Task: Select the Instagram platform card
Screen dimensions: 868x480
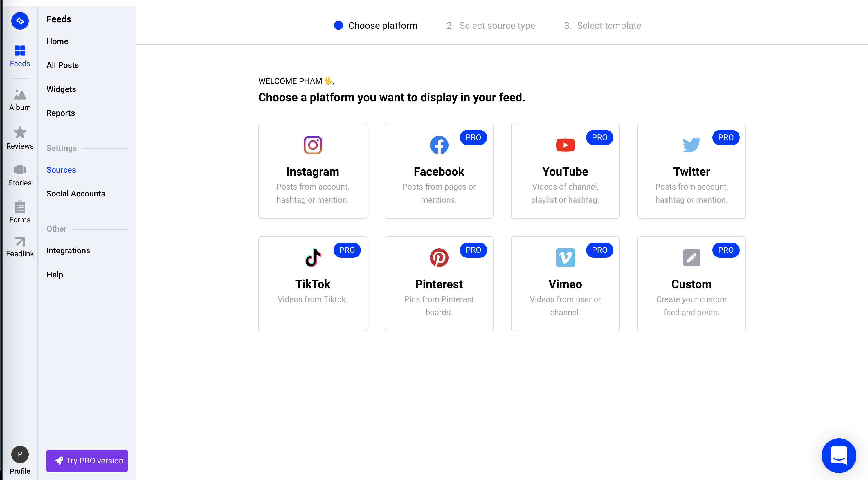Action: click(x=312, y=171)
